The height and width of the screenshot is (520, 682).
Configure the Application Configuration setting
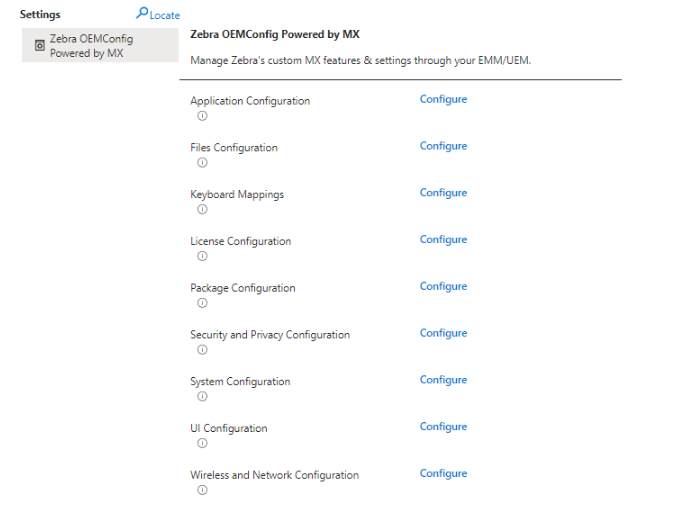click(x=443, y=100)
